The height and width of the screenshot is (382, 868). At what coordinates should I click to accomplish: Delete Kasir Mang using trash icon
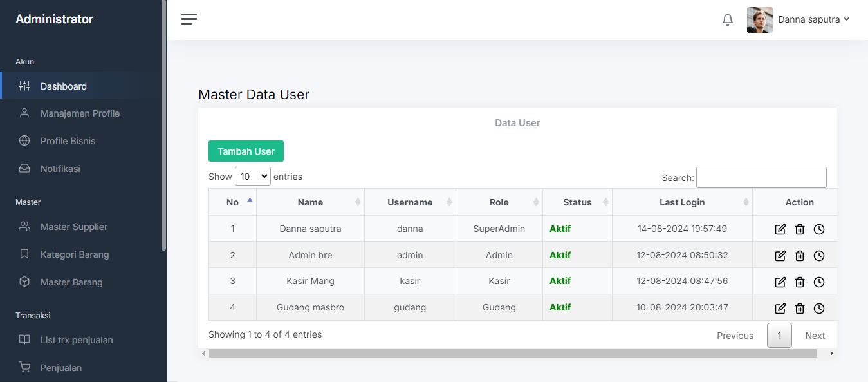coord(799,282)
